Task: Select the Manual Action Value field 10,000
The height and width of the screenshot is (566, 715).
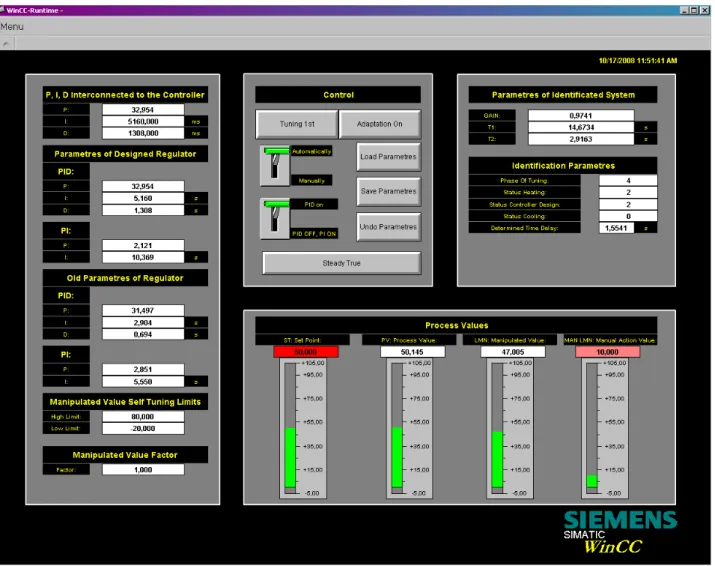Action: [607, 352]
